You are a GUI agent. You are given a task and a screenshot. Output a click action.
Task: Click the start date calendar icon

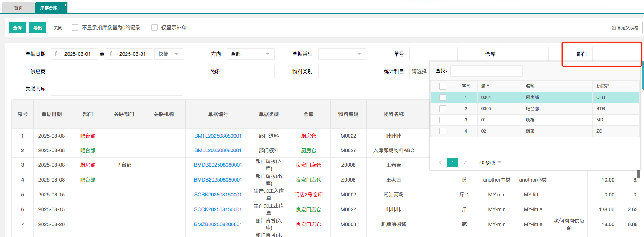coord(58,54)
